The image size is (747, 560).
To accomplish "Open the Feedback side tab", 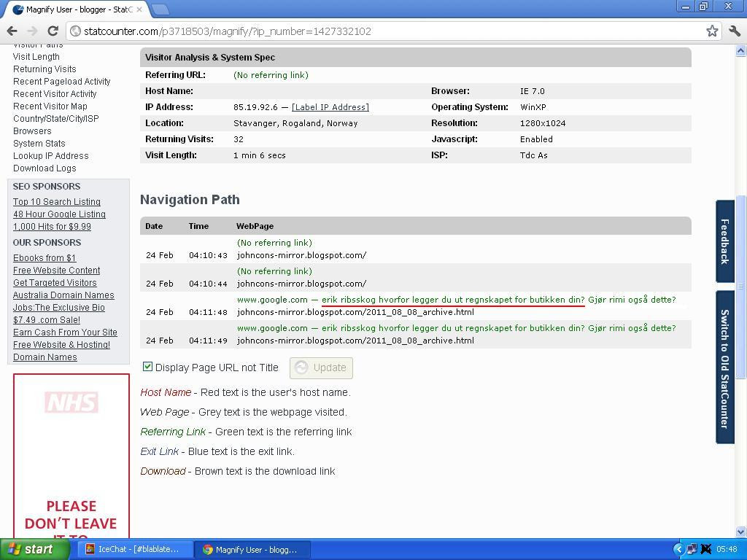I will 725,241.
